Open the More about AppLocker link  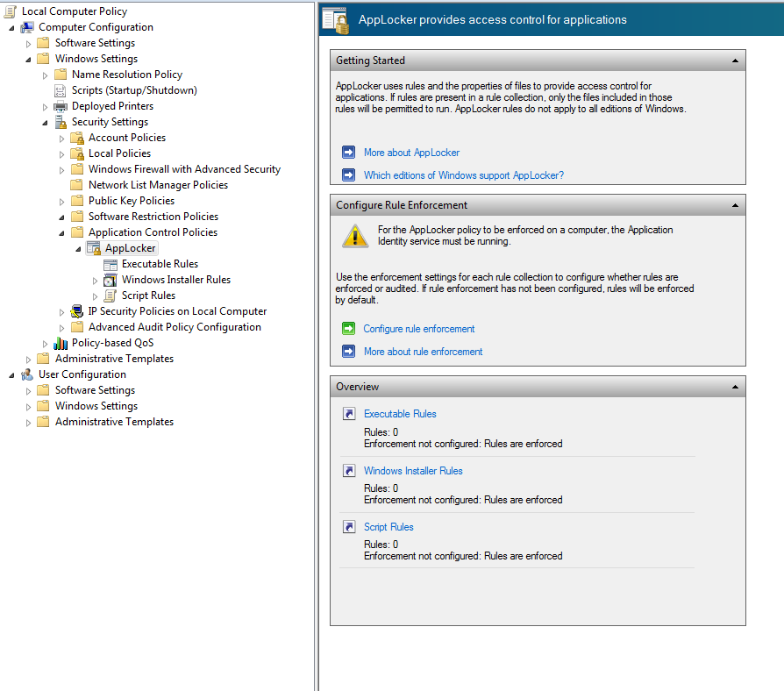[x=411, y=153]
